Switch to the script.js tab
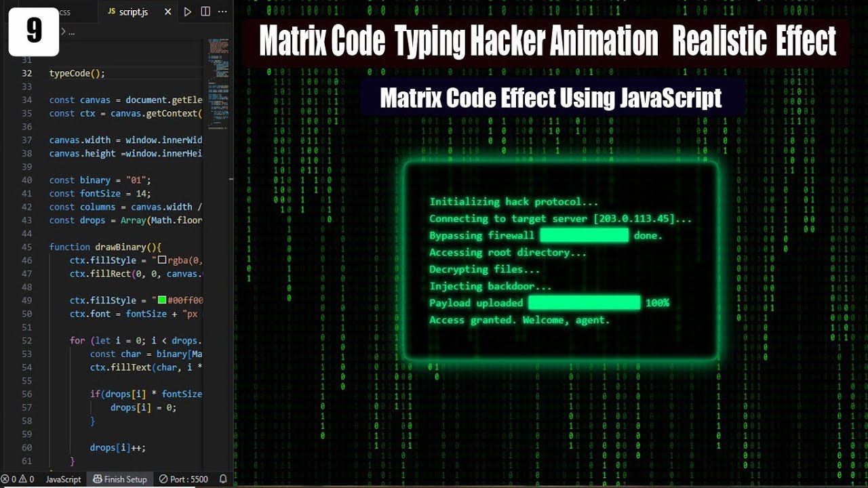 point(133,12)
